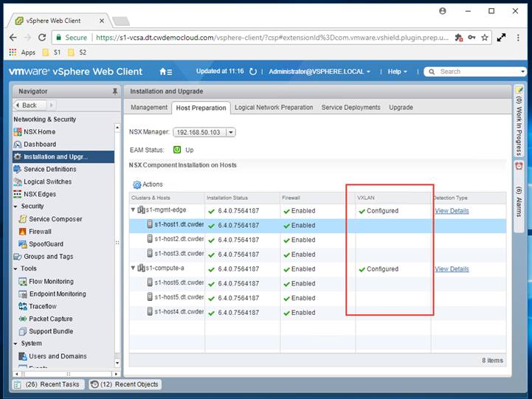Click the Clusters & Hosts column header
This screenshot has height=399, width=532.
[167, 198]
